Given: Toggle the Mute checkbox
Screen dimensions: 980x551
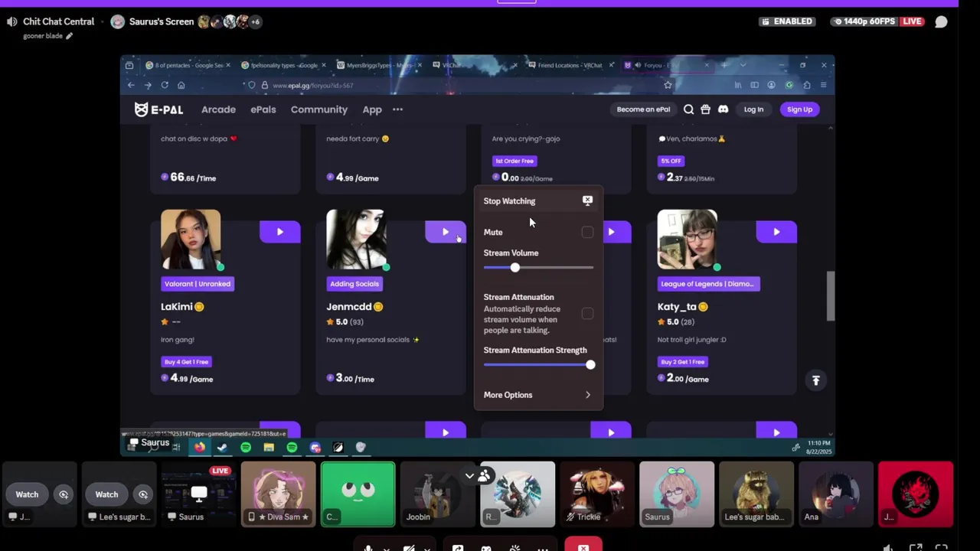Looking at the screenshot, I should pos(587,232).
